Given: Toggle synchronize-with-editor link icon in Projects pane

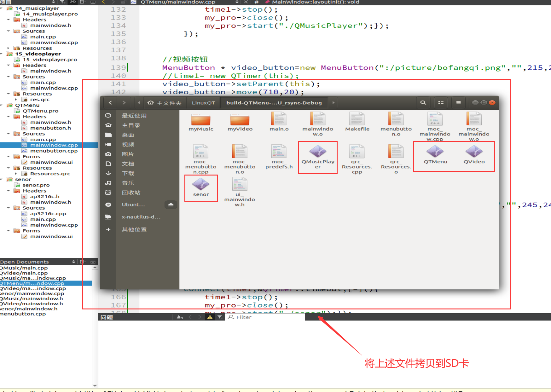Looking at the screenshot, I should click(x=72, y=2).
